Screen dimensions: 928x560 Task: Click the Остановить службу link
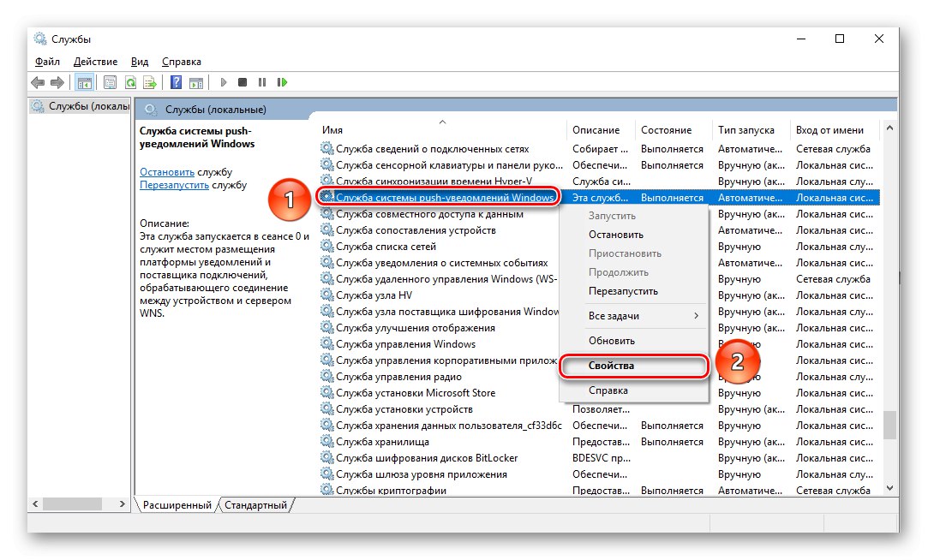click(166, 171)
